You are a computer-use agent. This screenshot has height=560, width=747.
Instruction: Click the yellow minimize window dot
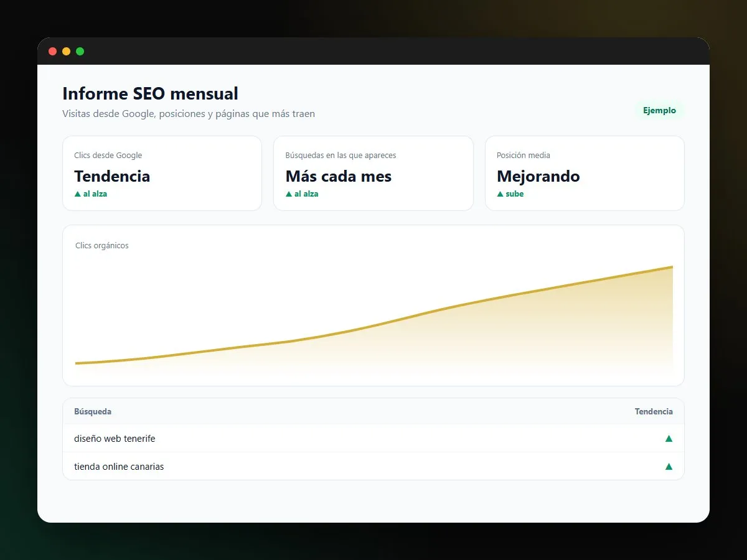[x=66, y=51]
